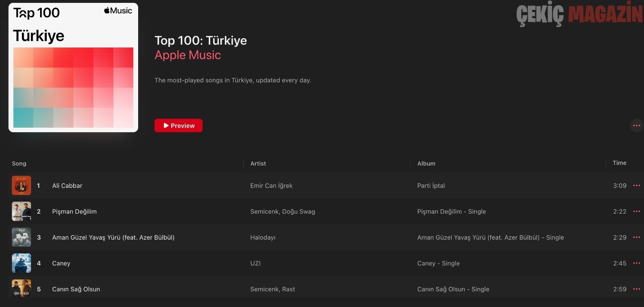Click the Ali Cabbar album artwork thumbnail
644x307 pixels.
[22, 186]
